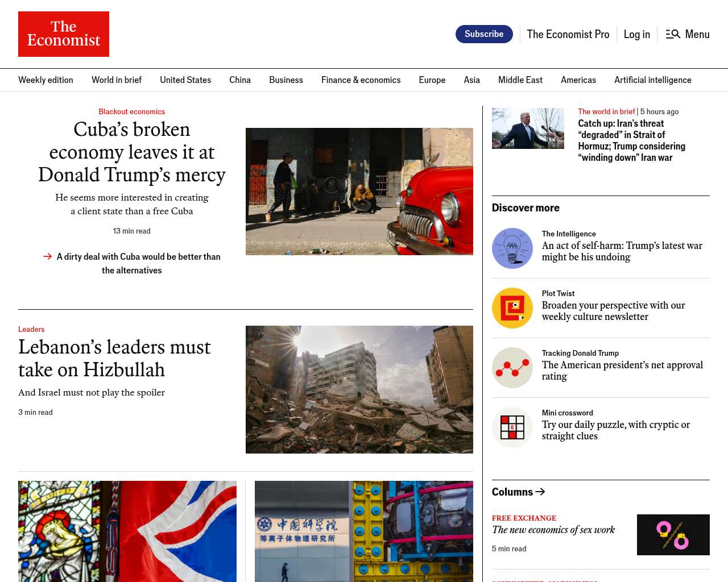Open The new economics of sex work

[x=553, y=530]
